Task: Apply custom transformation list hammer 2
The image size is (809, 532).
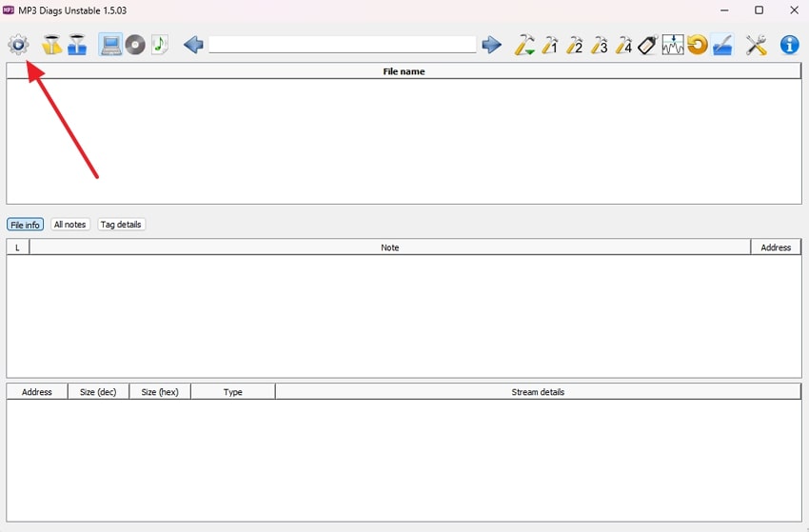Action: click(575, 45)
